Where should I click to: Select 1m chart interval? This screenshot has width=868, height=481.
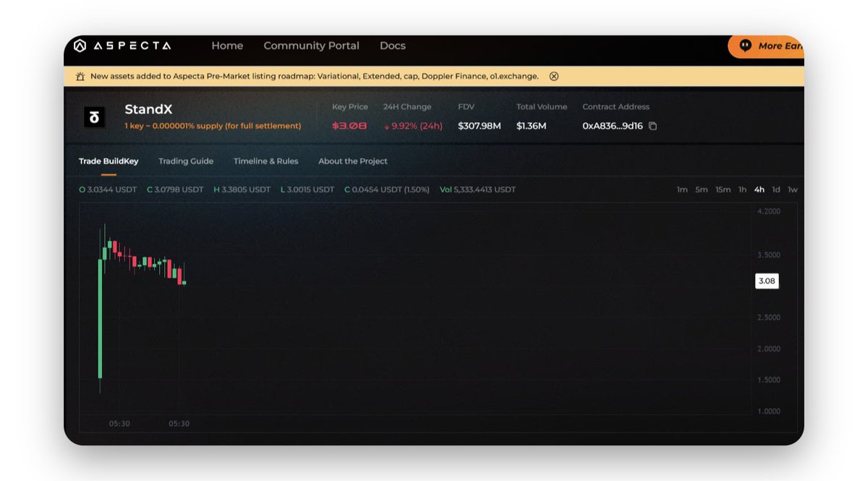coord(681,190)
